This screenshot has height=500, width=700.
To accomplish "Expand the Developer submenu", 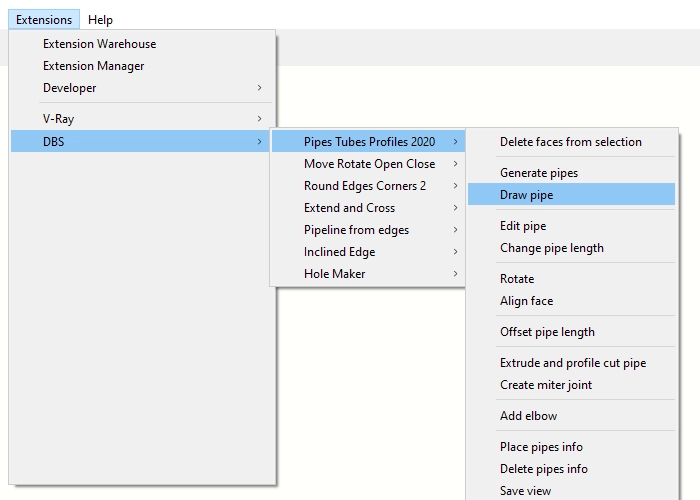I will pyautogui.click(x=140, y=88).
